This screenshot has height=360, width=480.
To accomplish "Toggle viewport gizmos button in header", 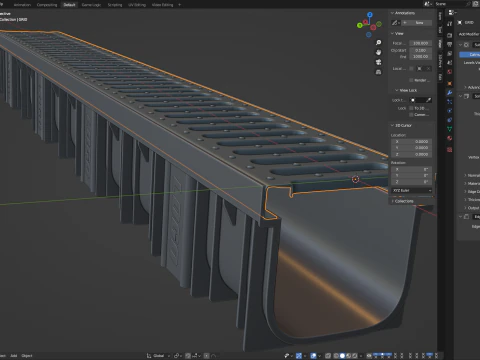I will (x=299, y=356).
